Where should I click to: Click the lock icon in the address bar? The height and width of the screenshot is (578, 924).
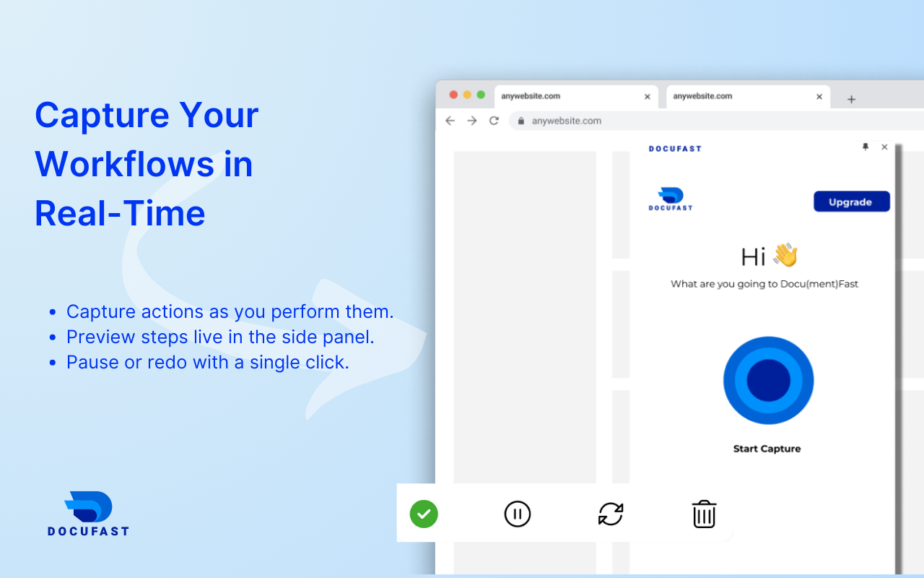click(x=521, y=121)
